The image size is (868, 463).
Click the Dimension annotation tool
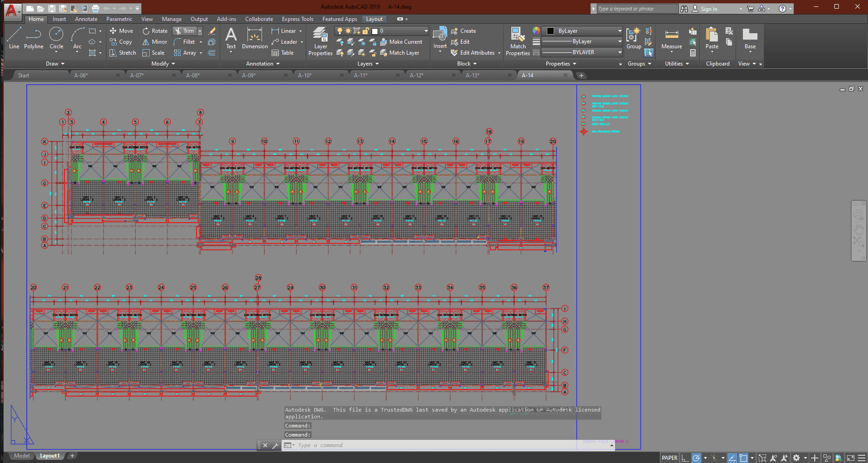pyautogui.click(x=255, y=38)
